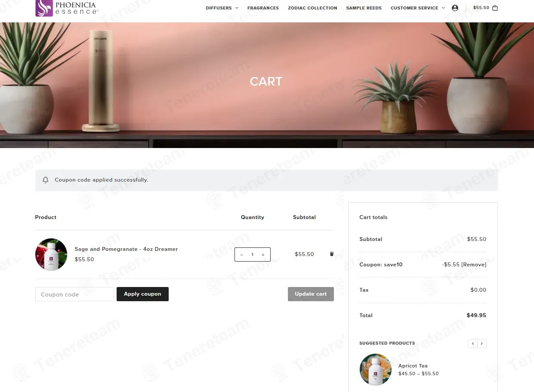The width and height of the screenshot is (534, 392).
Task: Click the Apply coupon button
Action: [142, 294]
